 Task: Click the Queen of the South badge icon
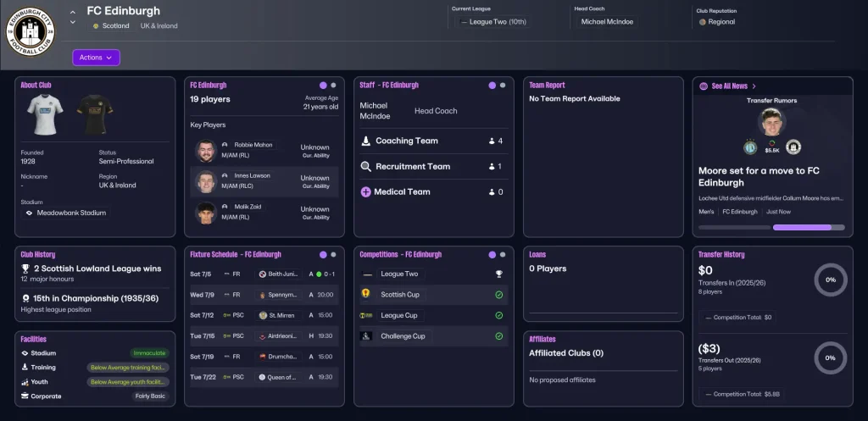tap(263, 377)
